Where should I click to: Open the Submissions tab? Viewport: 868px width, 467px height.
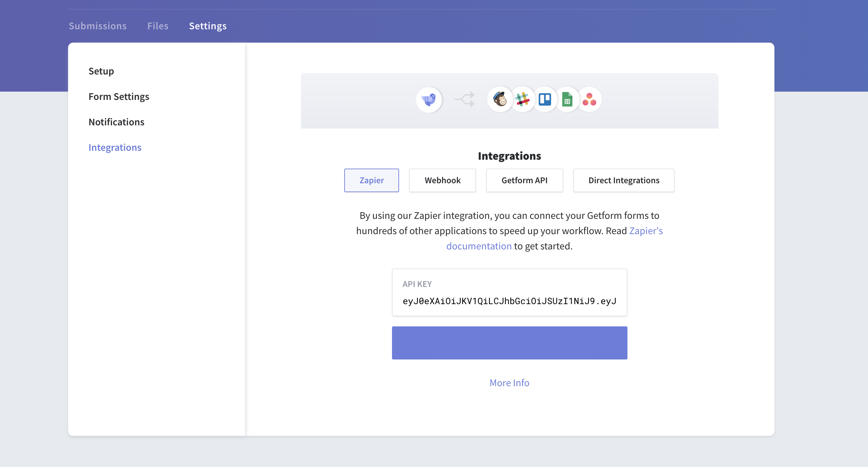coord(98,26)
